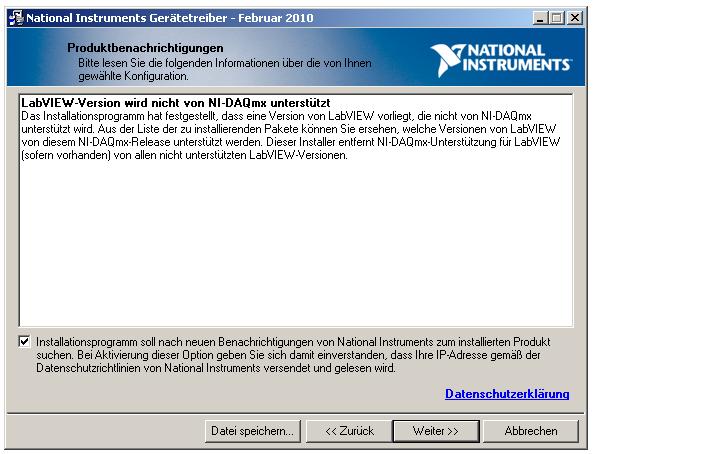Image resolution: width=720 pixels, height=454 pixels.
Task: Close the Gerätetreiber installer window
Action: [x=574, y=18]
